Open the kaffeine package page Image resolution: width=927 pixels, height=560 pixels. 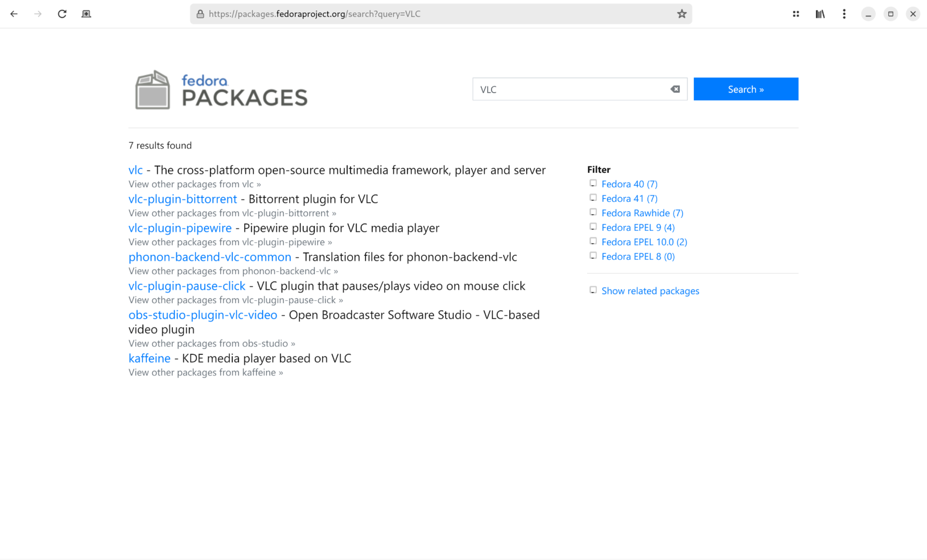[149, 358]
